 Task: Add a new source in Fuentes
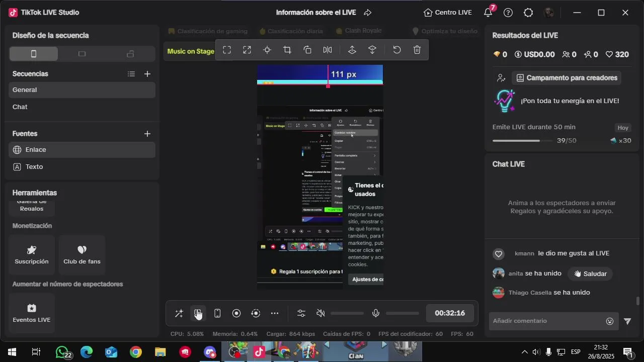[x=147, y=134]
